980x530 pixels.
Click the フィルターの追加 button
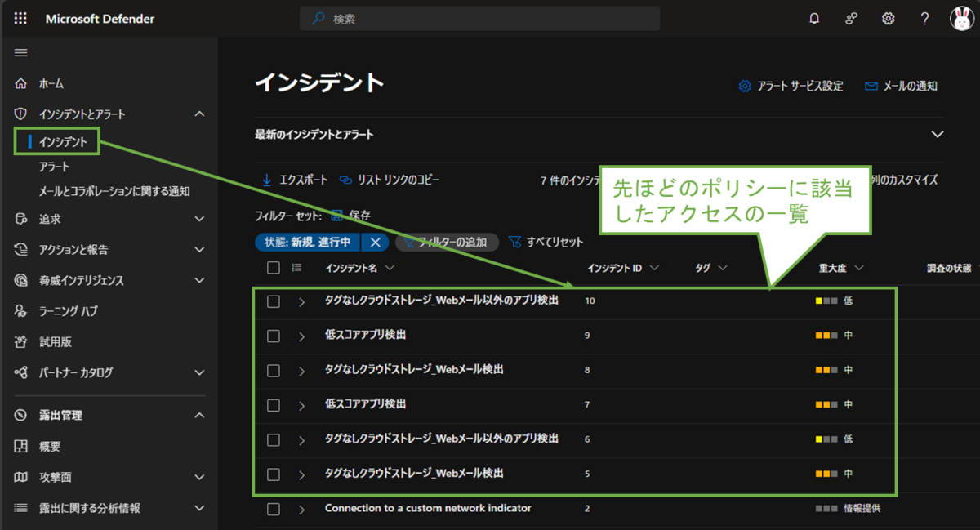[x=447, y=242]
